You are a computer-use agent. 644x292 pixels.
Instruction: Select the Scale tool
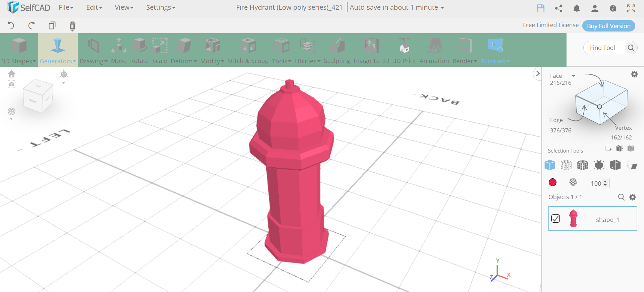coord(160,50)
